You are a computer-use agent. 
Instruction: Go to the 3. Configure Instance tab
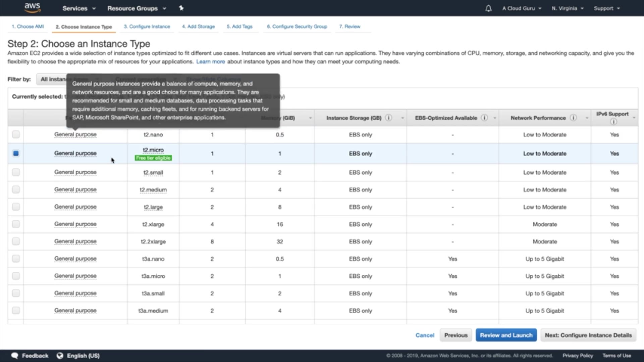[x=147, y=27]
